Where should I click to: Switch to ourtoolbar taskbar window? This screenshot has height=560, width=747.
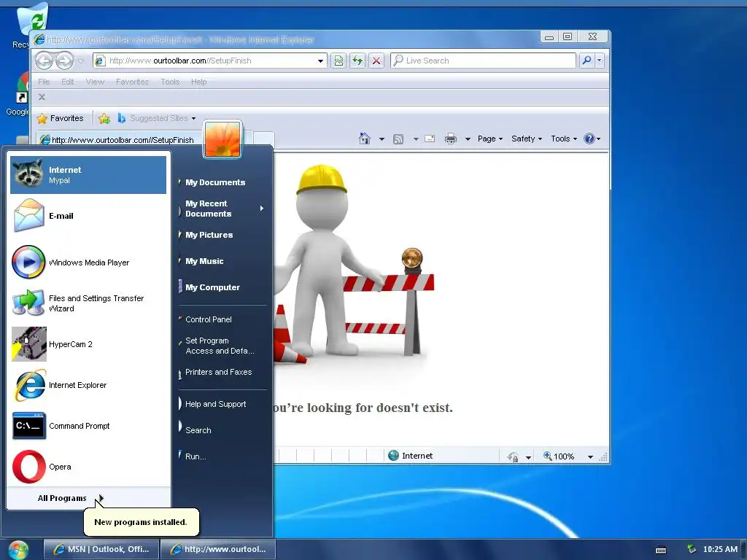[217, 549]
